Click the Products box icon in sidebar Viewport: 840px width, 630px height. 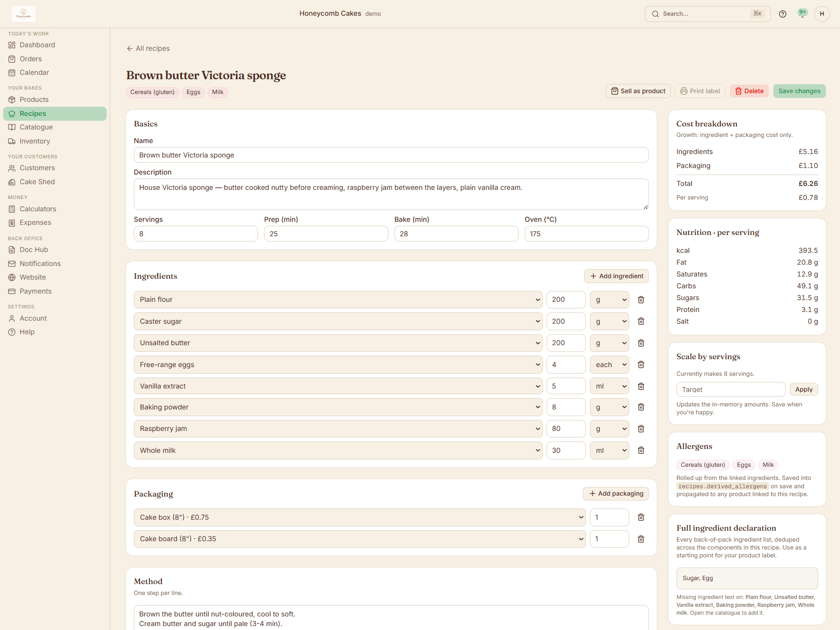(12, 100)
